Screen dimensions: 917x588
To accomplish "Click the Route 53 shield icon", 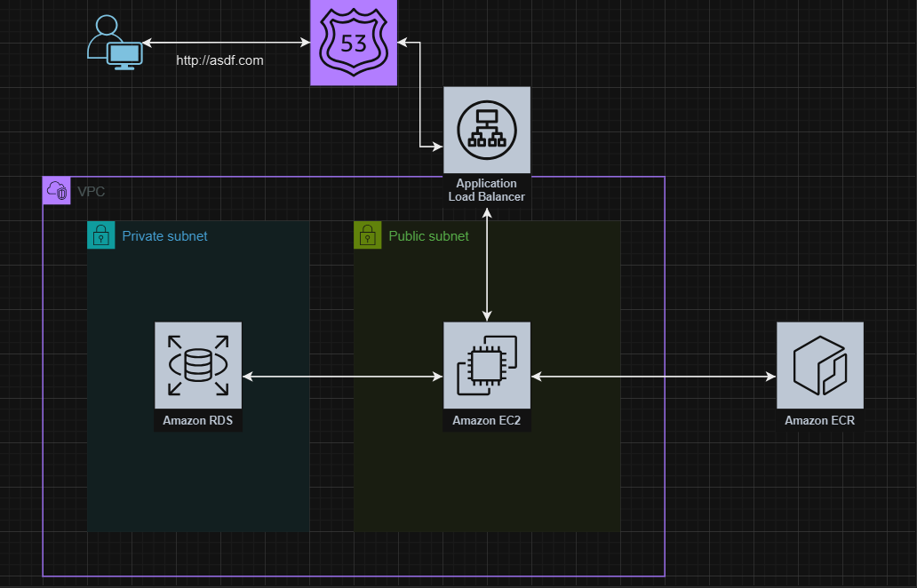I will pyautogui.click(x=353, y=43).
